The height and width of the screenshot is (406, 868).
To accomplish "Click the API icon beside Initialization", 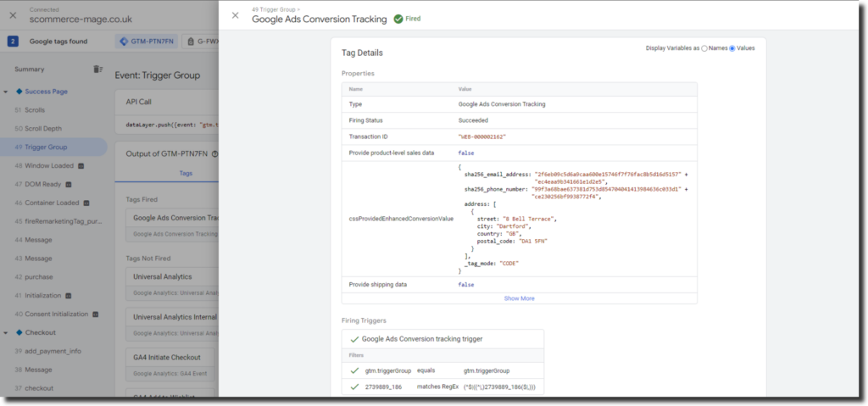I will coord(68,296).
